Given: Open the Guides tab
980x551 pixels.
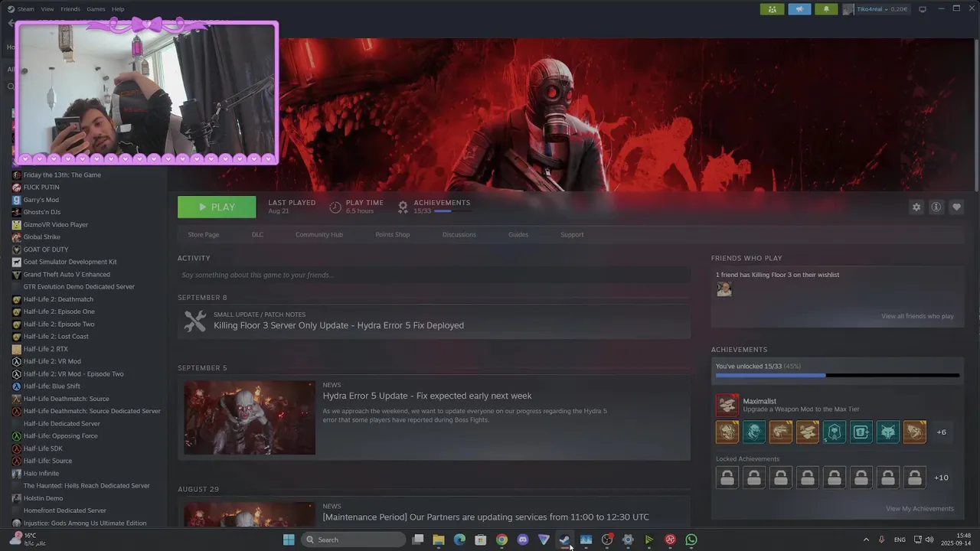Looking at the screenshot, I should pos(518,235).
